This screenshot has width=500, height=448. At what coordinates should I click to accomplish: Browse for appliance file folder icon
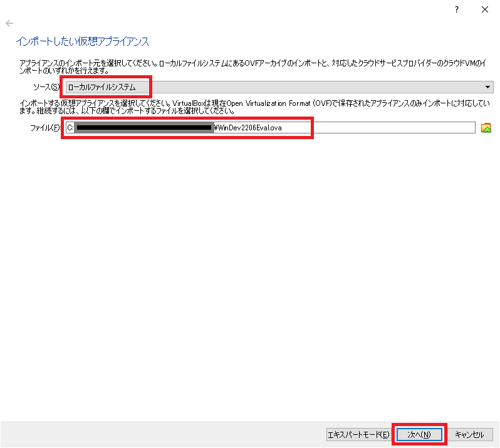click(486, 128)
